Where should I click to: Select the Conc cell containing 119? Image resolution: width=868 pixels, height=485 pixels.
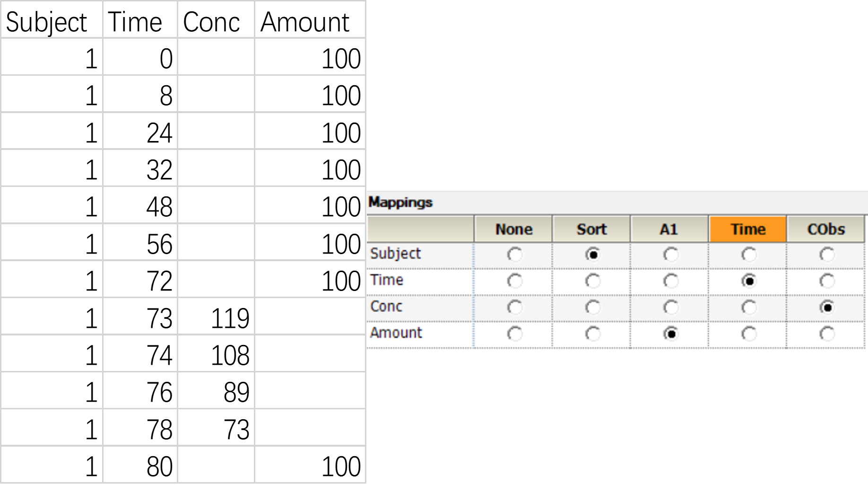(x=216, y=318)
